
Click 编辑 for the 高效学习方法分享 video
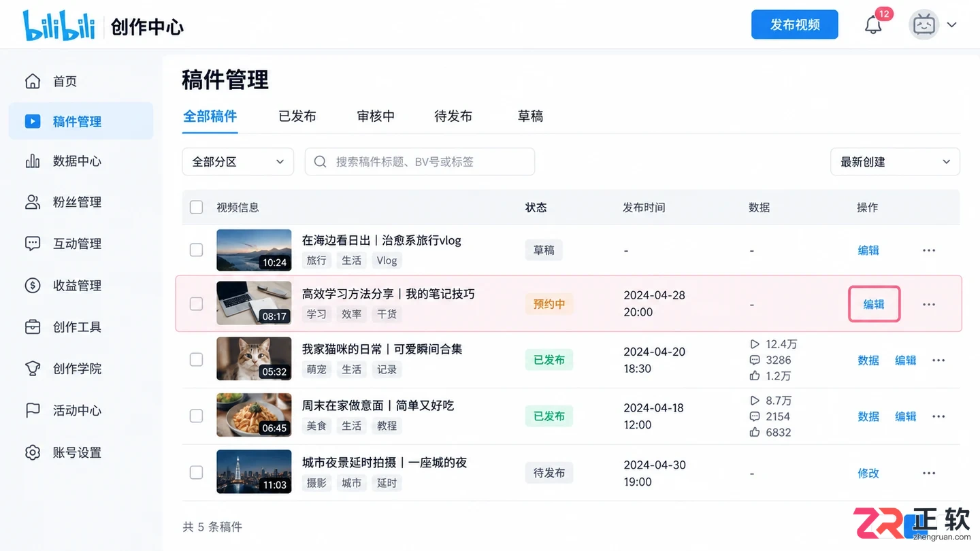point(874,305)
